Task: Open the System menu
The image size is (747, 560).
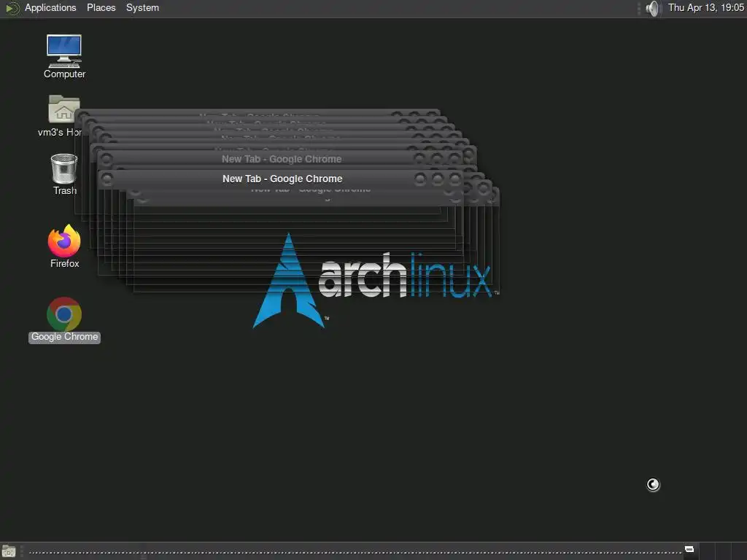Action: (x=142, y=7)
